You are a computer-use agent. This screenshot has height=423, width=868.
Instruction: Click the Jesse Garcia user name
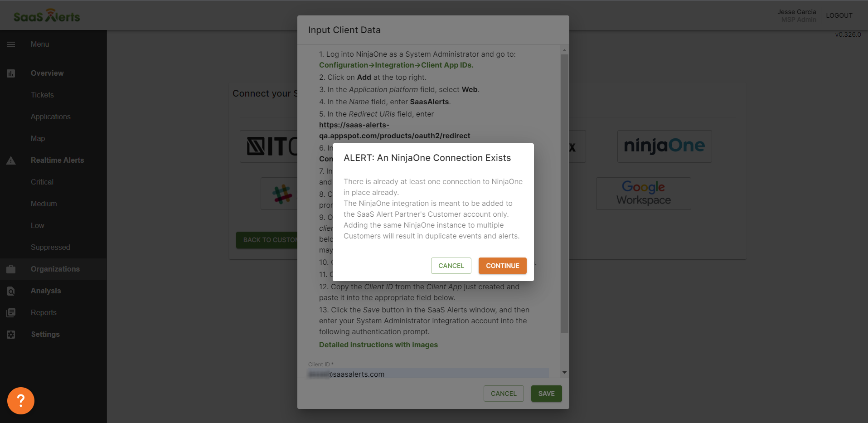click(797, 12)
